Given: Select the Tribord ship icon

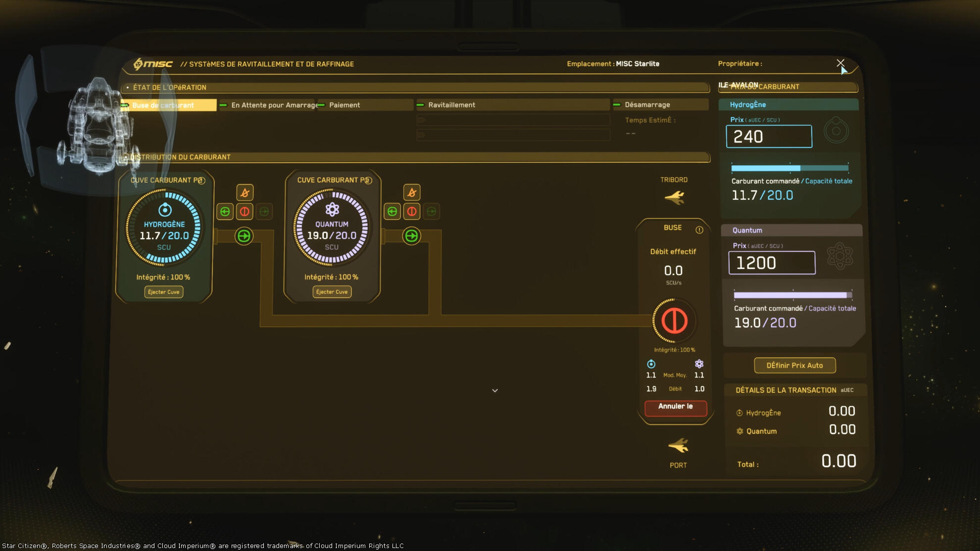Looking at the screenshot, I should click(674, 197).
